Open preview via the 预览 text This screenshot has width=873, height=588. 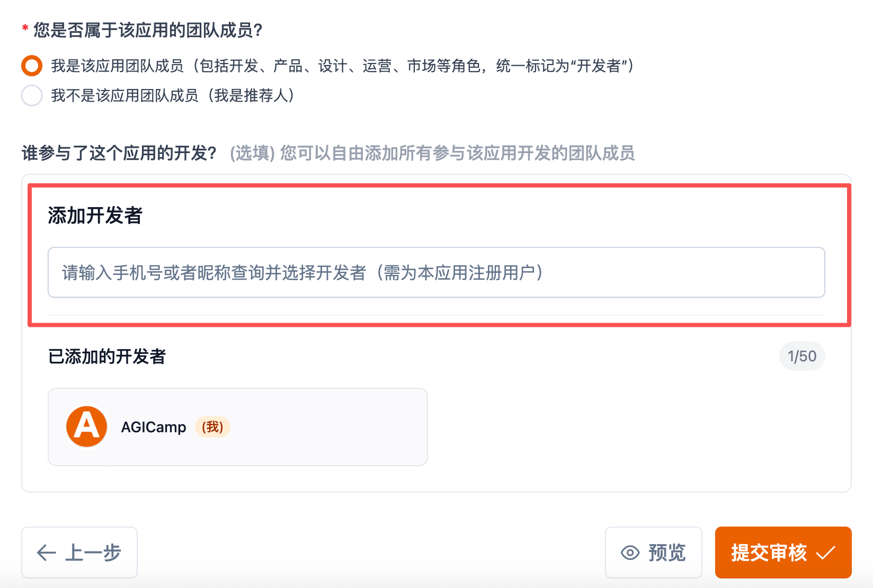[x=667, y=553]
